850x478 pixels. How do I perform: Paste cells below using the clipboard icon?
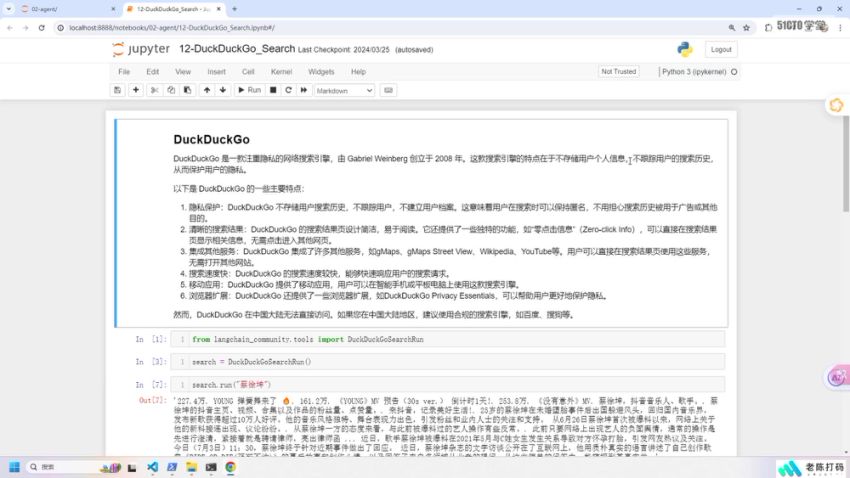(188, 91)
